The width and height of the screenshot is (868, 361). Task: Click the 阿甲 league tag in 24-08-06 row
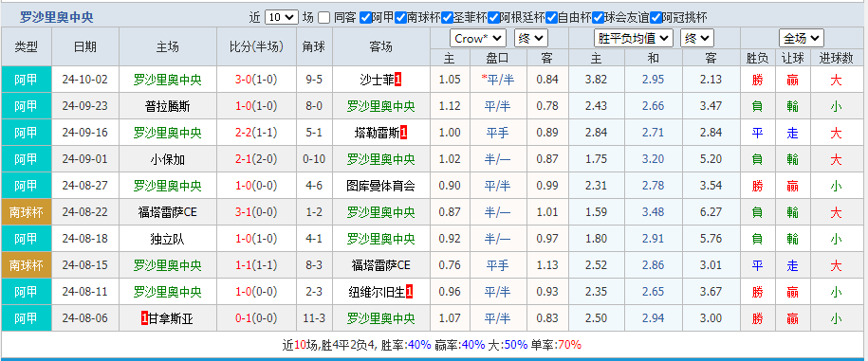27,318
